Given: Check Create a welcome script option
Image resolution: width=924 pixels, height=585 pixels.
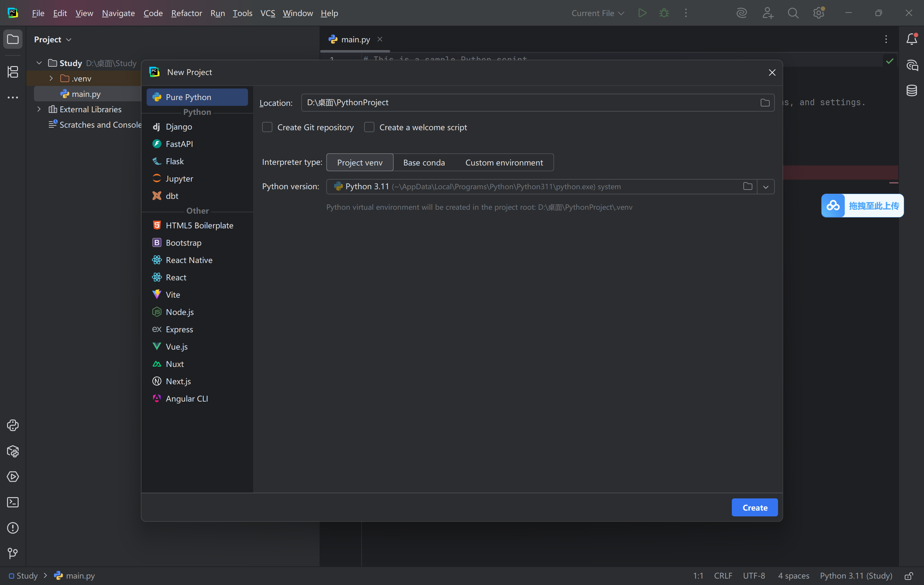Looking at the screenshot, I should [369, 127].
